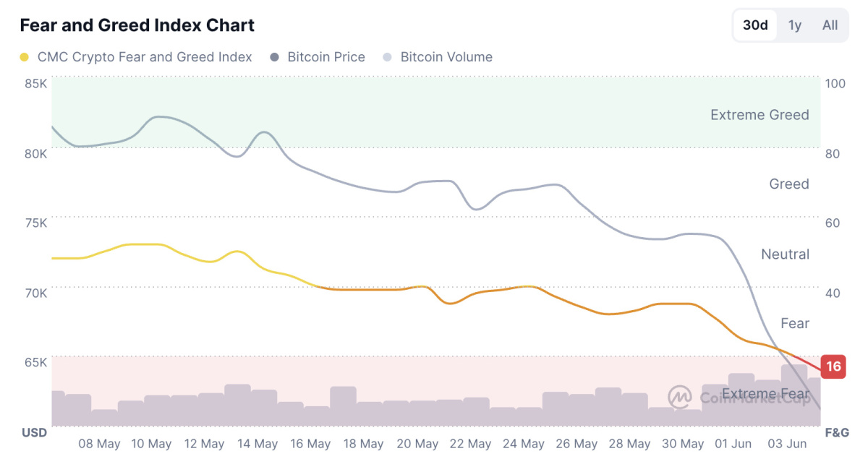The height and width of the screenshot is (472, 868).
Task: Click the Neutral zone label
Action: point(785,254)
